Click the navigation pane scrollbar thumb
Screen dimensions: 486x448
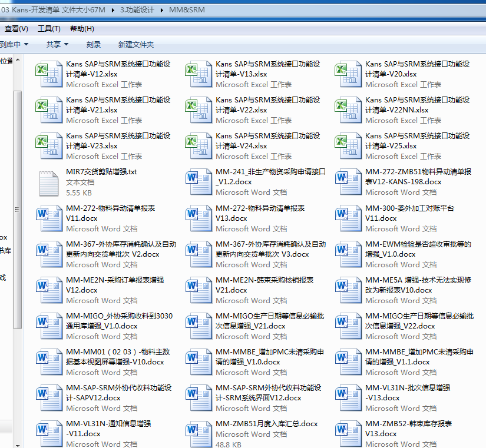click(18, 210)
